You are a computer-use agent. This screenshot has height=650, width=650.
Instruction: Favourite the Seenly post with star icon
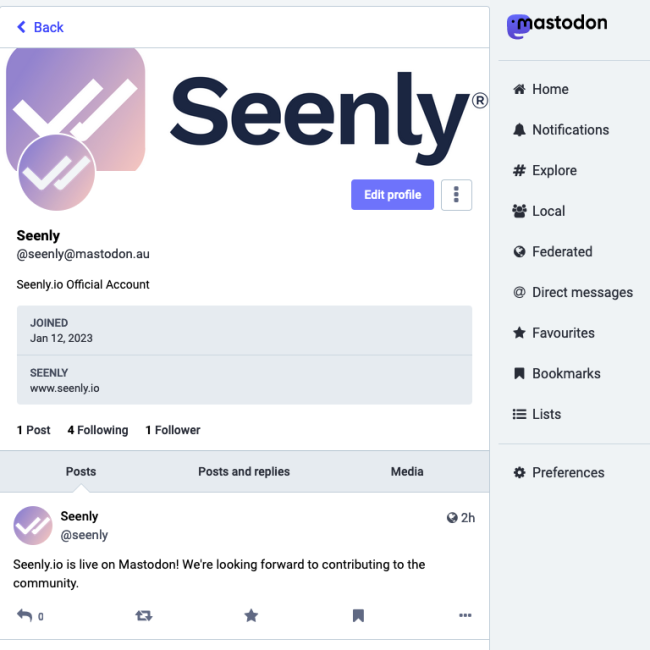(x=251, y=616)
